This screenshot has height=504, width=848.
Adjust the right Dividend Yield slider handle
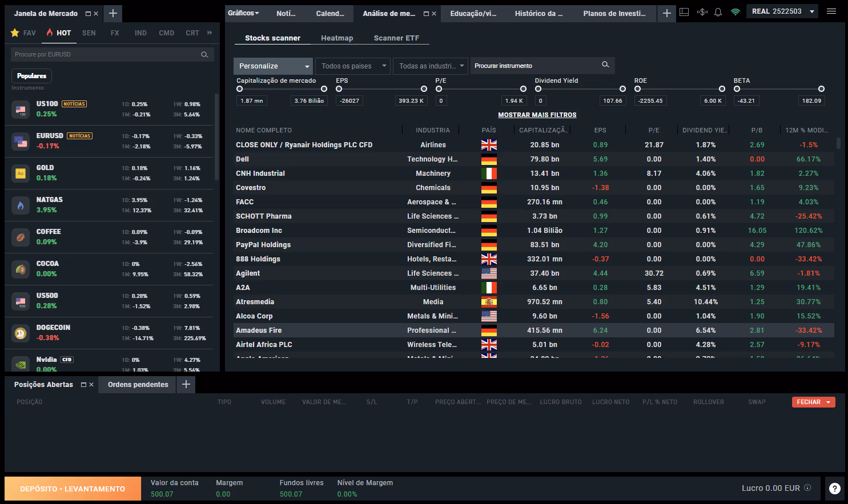click(622, 88)
